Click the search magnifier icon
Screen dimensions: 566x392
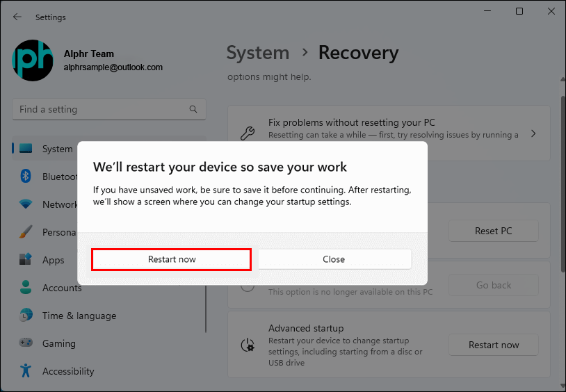pos(193,109)
